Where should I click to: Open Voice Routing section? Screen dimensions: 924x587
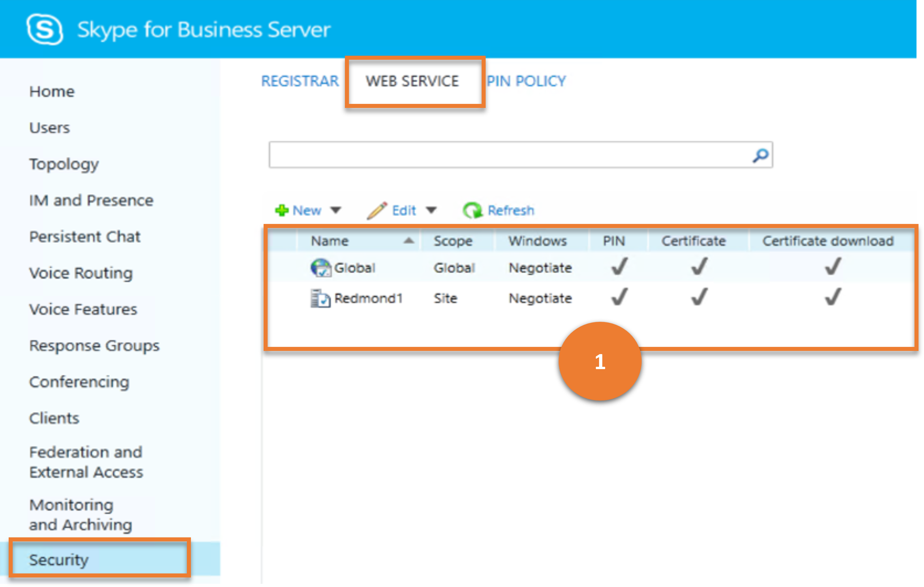(81, 273)
